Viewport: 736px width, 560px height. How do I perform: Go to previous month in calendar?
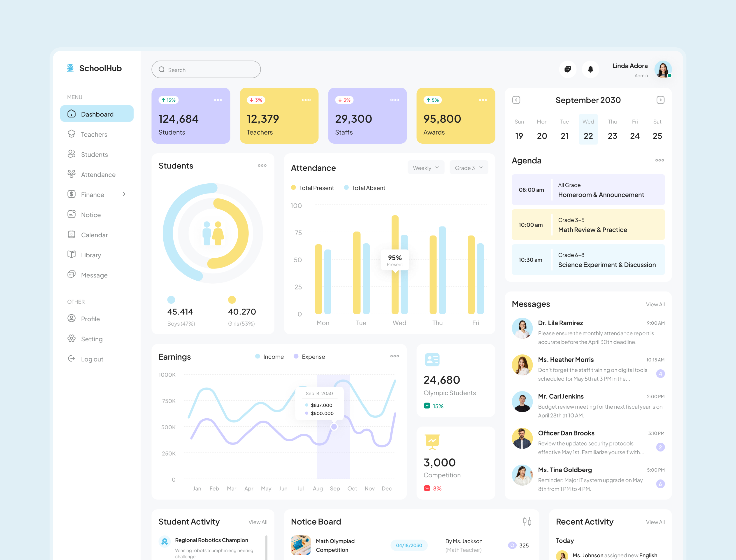(x=516, y=100)
